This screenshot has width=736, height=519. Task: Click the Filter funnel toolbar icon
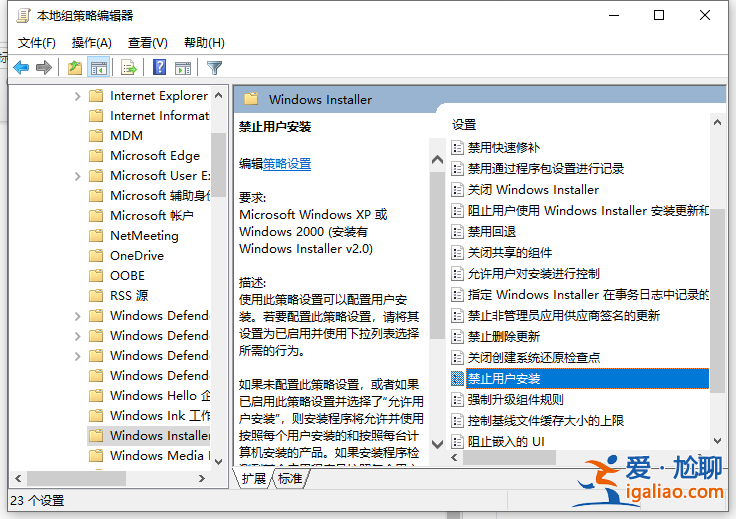point(214,68)
